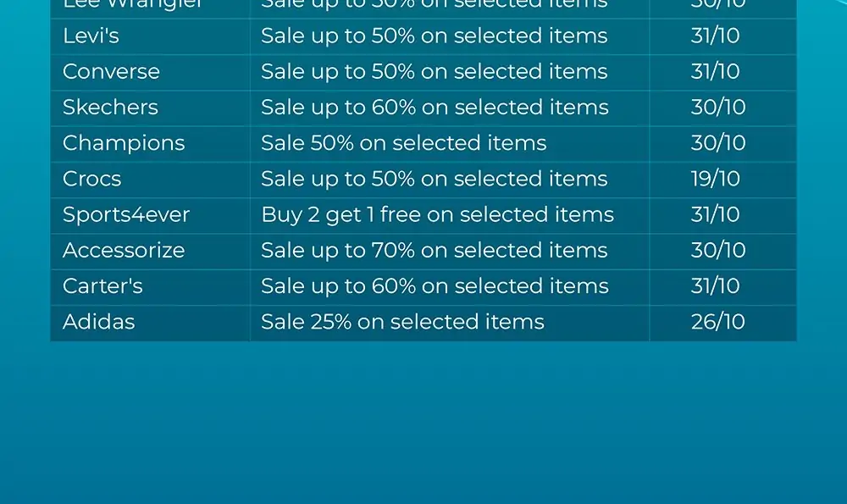Click the Crocs brand name
847x504 pixels.
pos(91,179)
